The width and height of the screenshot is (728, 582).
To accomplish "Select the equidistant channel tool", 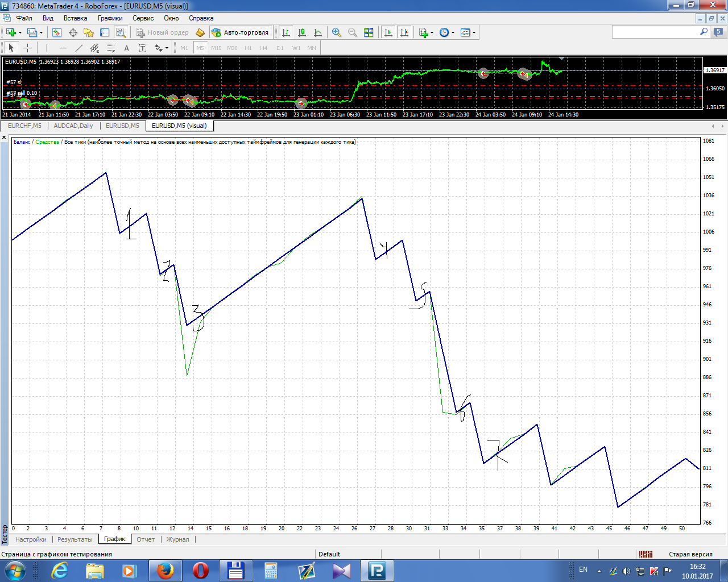I will 94,48.
